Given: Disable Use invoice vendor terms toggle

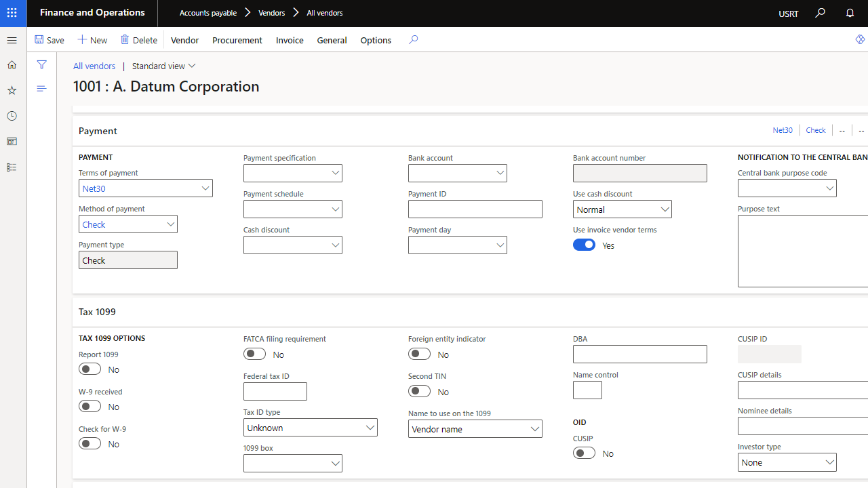Looking at the screenshot, I should (584, 245).
